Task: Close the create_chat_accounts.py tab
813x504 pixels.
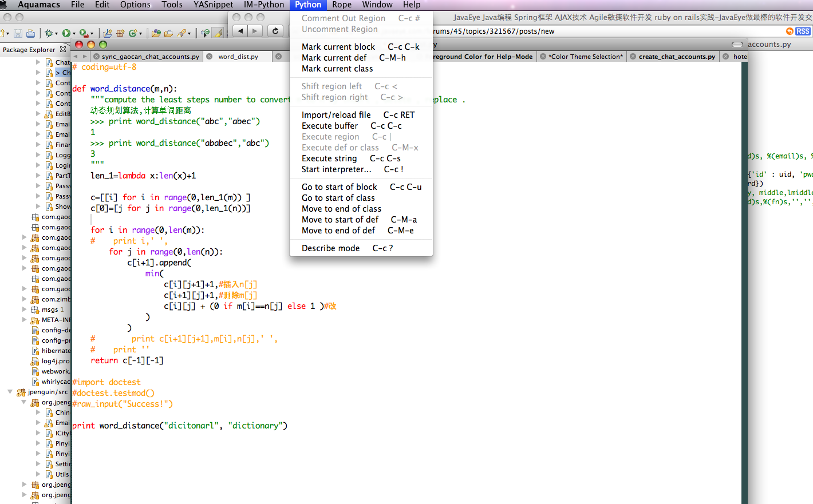Action: (x=633, y=57)
